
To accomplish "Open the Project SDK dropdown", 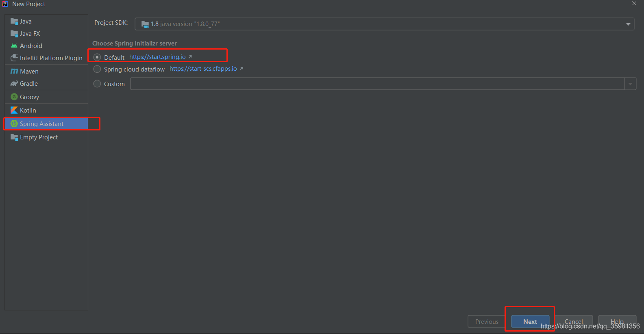I will [628, 24].
